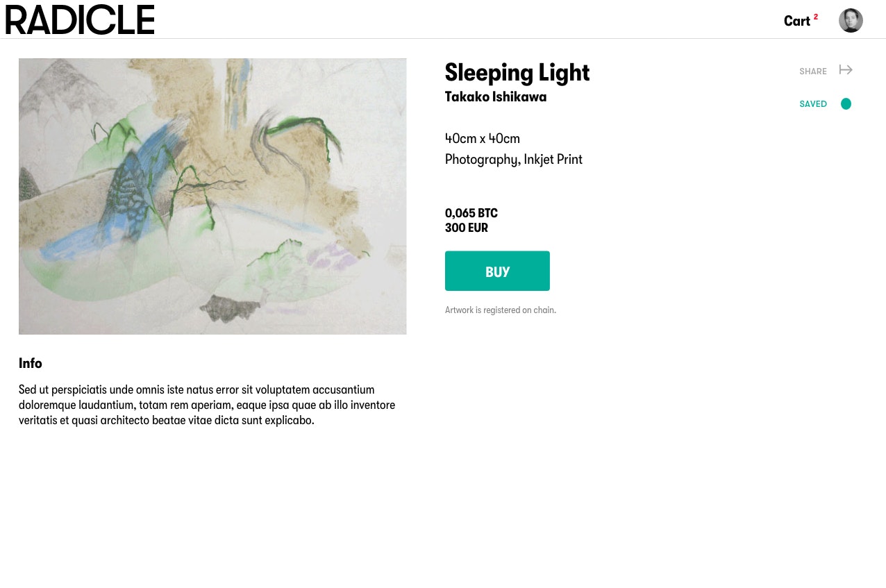Click SAVED to remove from saved items
Image resolution: width=886 pixels, height=588 pixels.
(813, 103)
